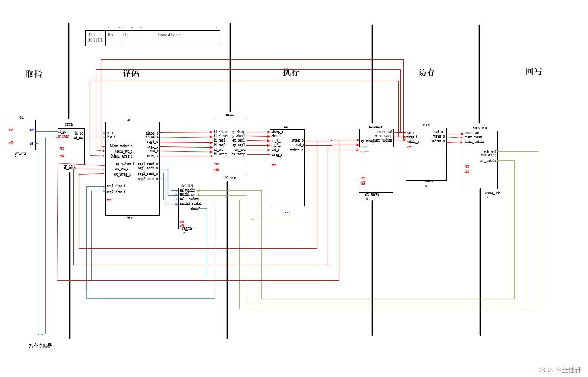588x377 pixels.
Task: Click the red clk label in MEM/WB block
Action: click(467, 172)
